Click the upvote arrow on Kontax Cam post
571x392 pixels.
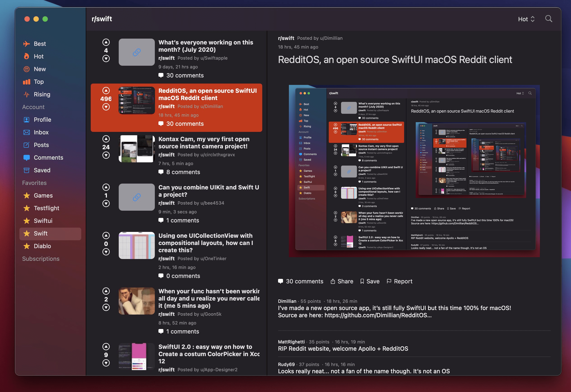pos(106,139)
